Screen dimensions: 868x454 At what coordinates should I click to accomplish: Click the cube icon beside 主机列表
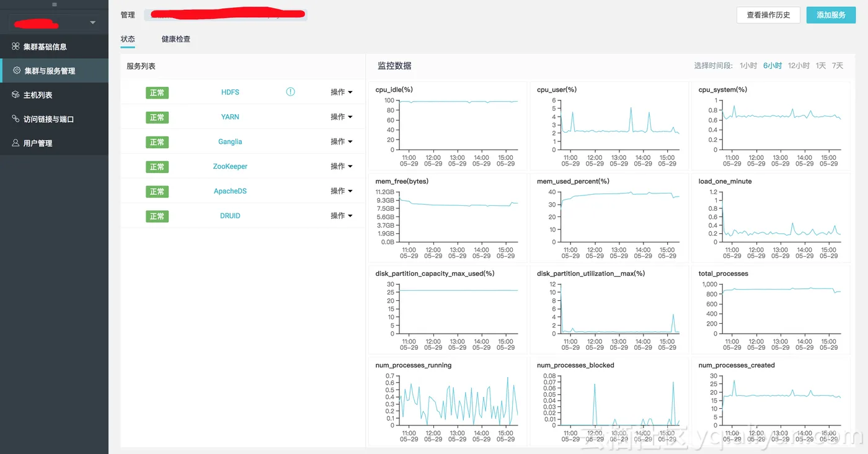pyautogui.click(x=16, y=95)
